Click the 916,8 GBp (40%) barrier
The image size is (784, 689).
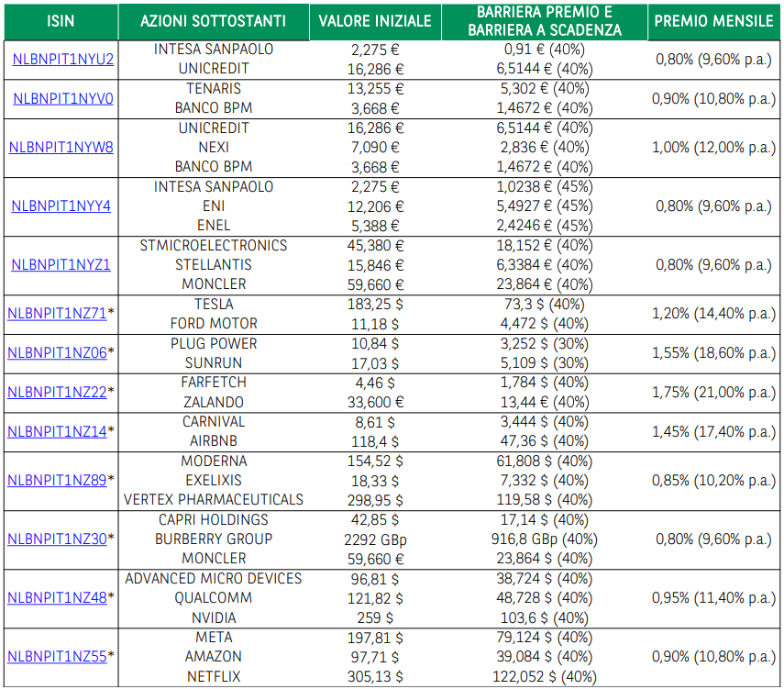[545, 539]
